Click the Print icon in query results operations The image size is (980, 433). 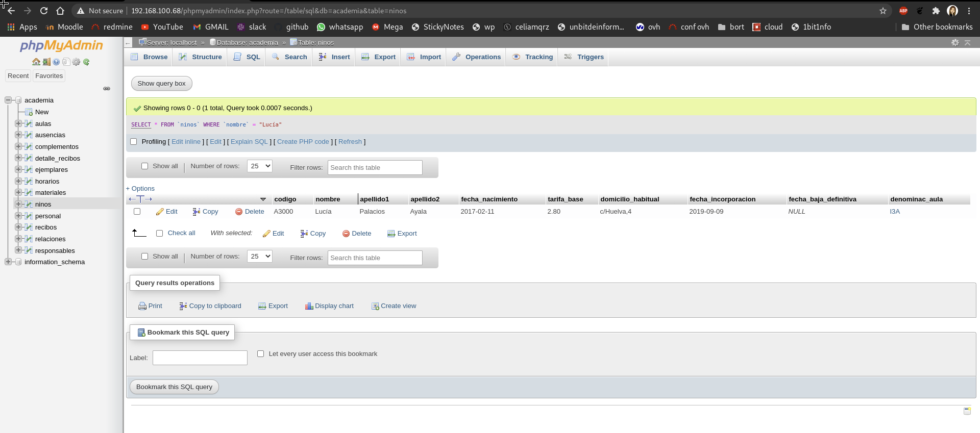click(142, 306)
